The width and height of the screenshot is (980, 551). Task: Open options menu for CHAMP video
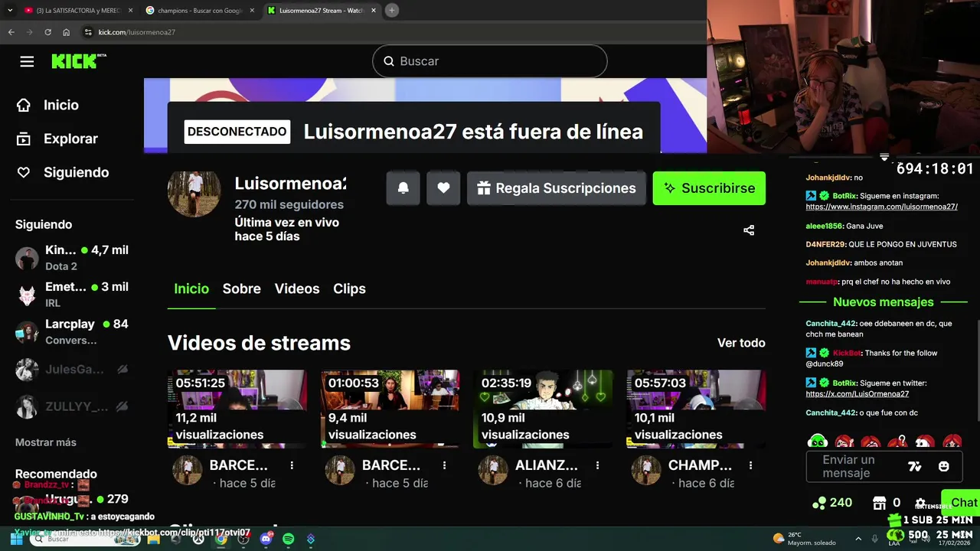(x=750, y=465)
